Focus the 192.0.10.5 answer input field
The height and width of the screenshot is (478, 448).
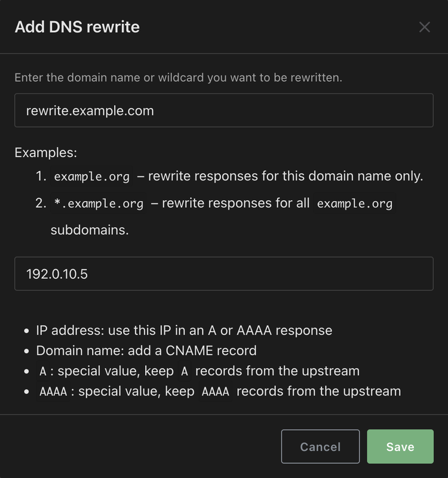point(223,274)
